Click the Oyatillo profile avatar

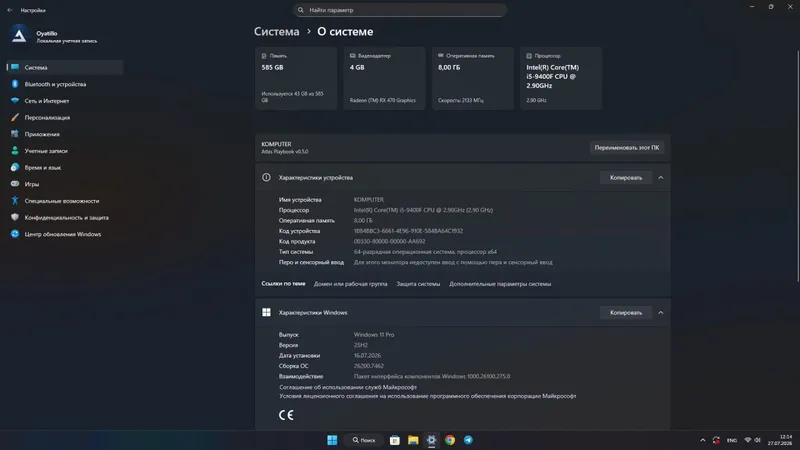pyautogui.click(x=19, y=36)
